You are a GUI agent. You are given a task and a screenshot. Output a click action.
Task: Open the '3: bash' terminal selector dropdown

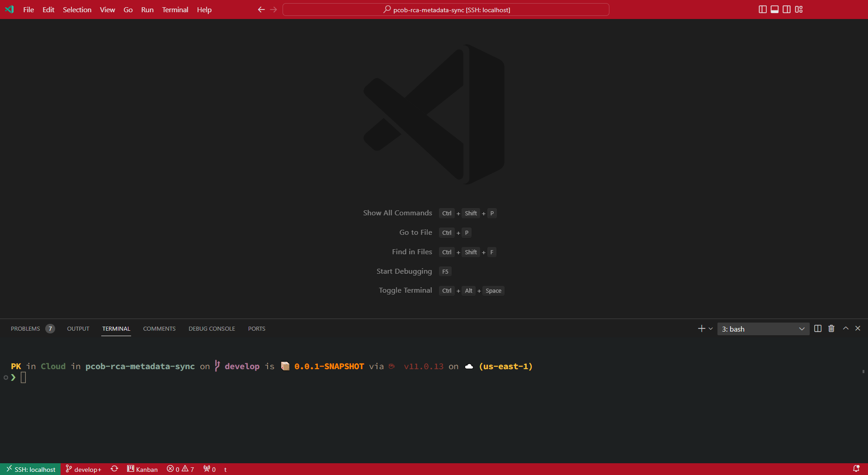tap(763, 329)
